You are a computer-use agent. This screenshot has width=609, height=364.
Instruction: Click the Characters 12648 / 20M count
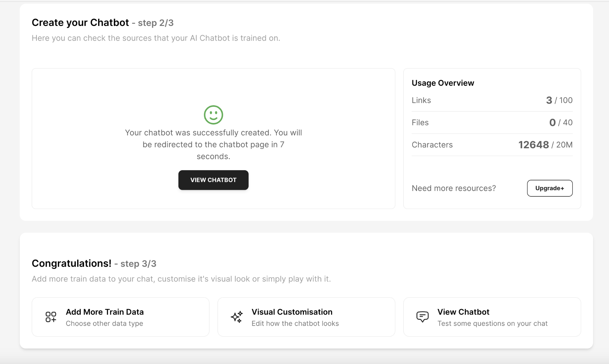(x=545, y=145)
